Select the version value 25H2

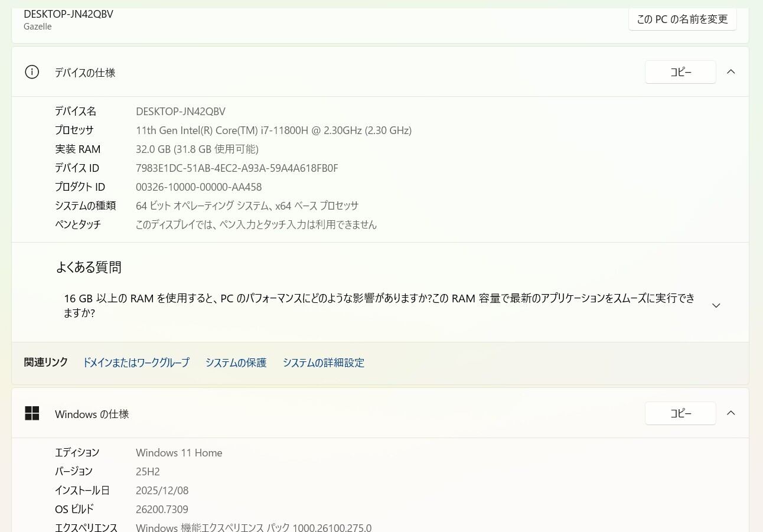pos(148,472)
